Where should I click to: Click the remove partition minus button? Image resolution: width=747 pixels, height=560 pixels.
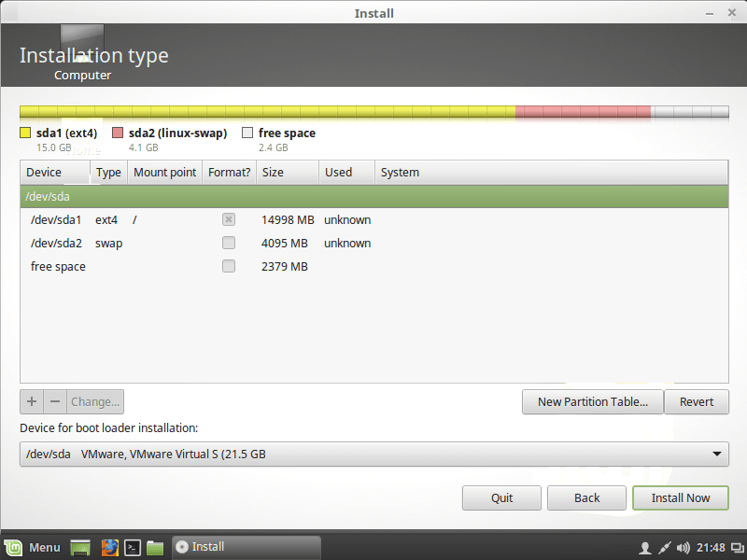pos(55,402)
